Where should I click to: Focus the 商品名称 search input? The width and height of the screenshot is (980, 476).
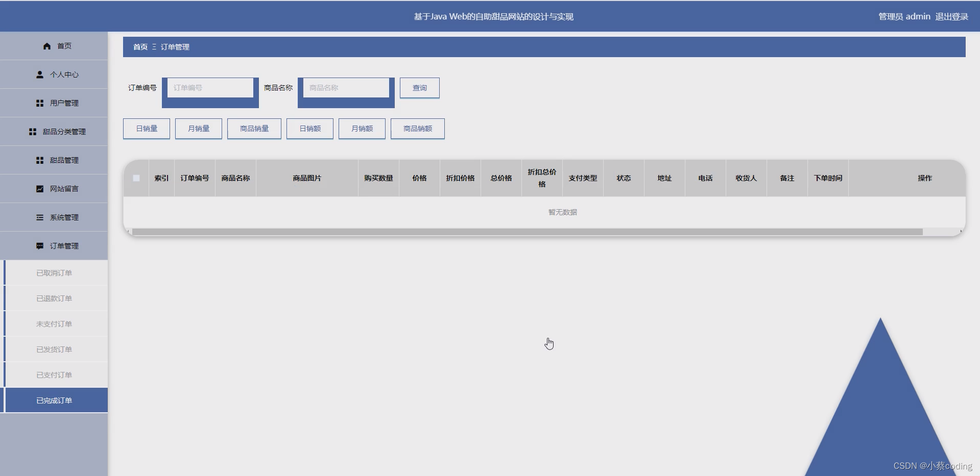click(x=346, y=88)
